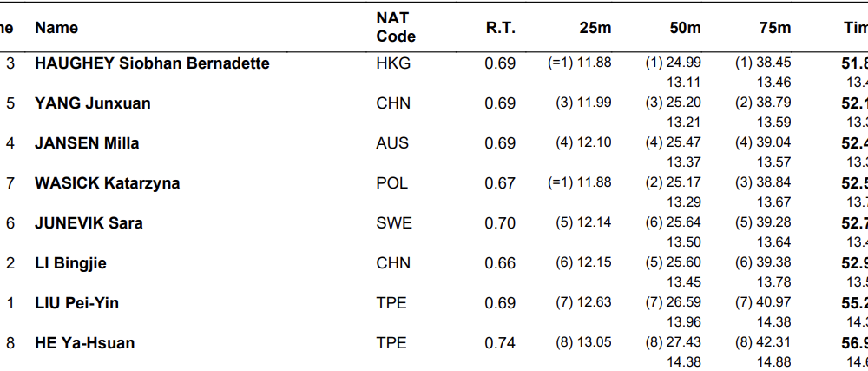Click the NAT Code column header

395,28
